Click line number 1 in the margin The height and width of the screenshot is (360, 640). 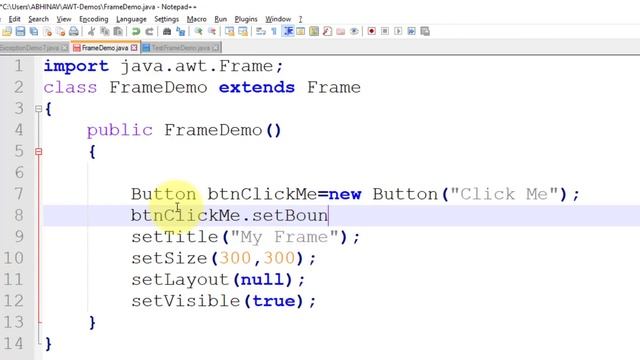[x=19, y=66]
